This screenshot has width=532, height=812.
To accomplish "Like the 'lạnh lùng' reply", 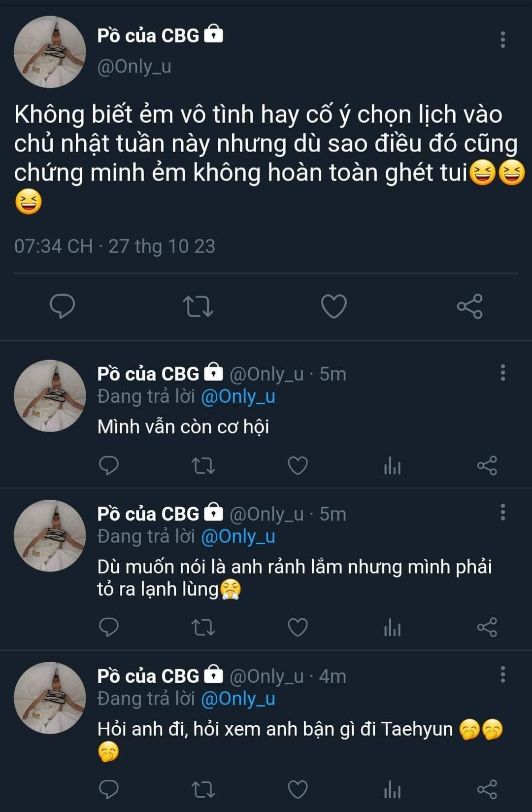I will tap(298, 627).
